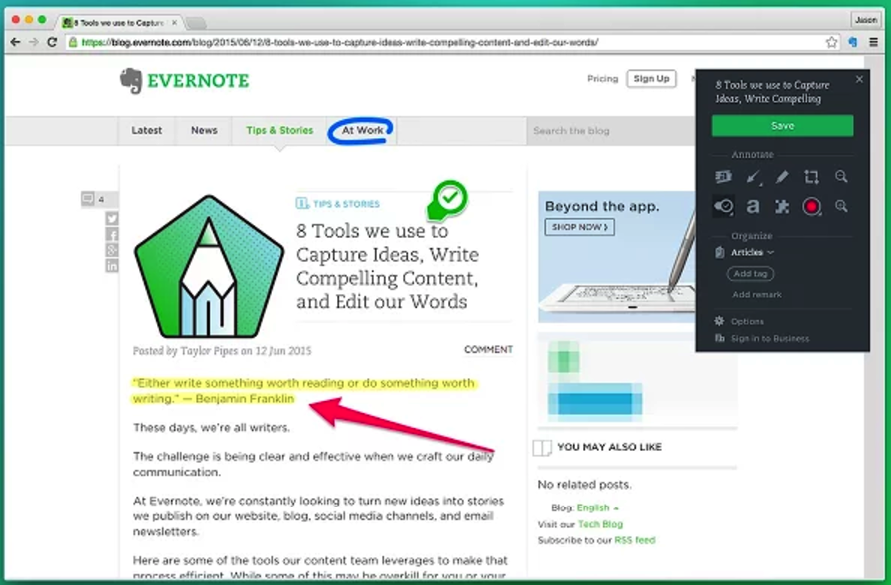
Task: Open the red annotation color picker
Action: [x=811, y=206]
